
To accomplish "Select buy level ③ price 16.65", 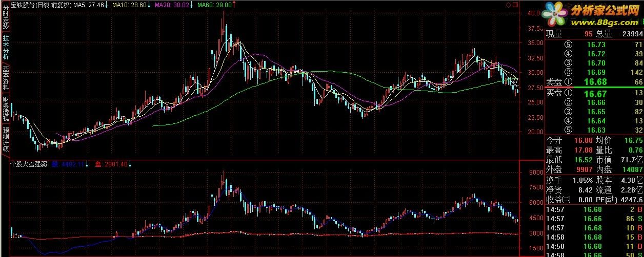I will [596, 112].
